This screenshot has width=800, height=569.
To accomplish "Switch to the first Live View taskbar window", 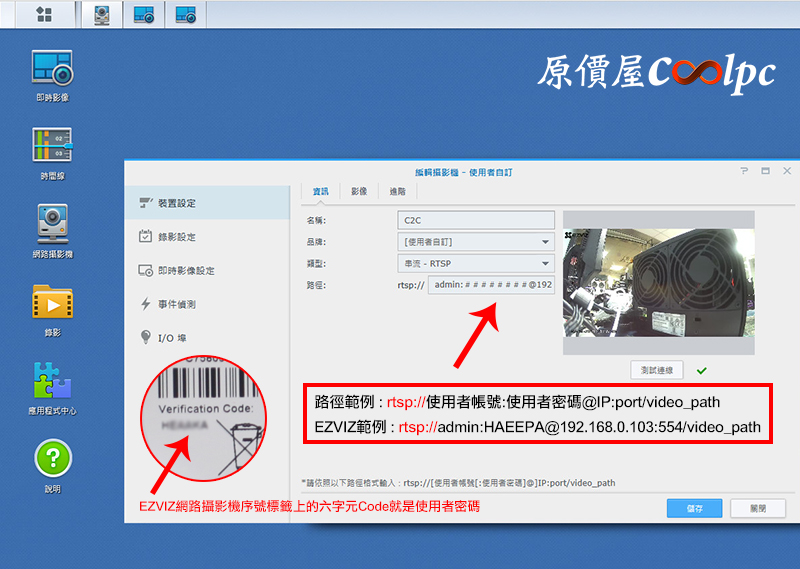I will (x=144, y=14).
